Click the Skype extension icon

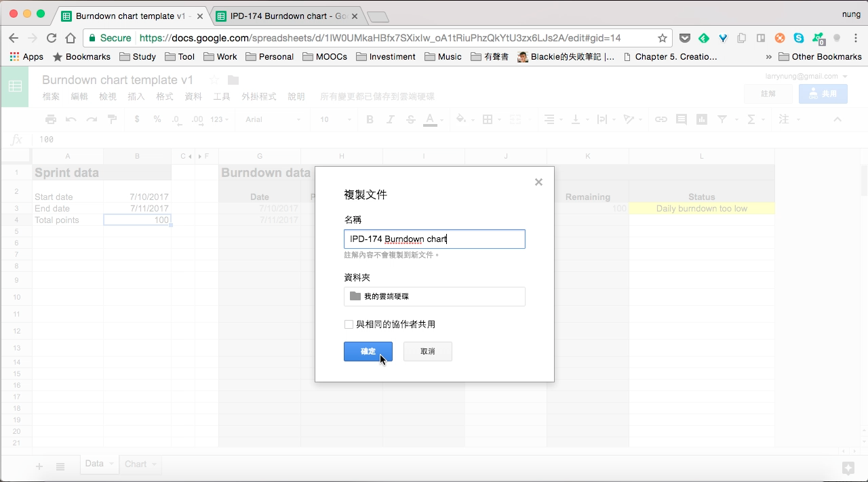799,38
